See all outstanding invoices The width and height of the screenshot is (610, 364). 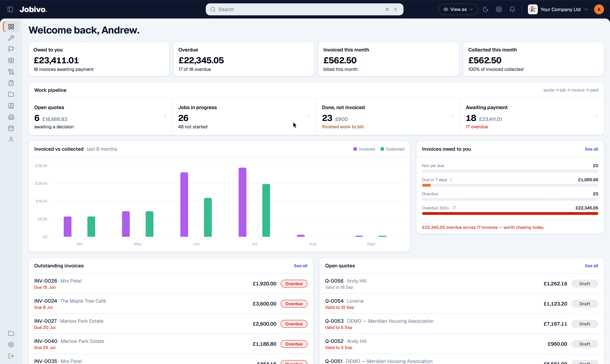point(301,266)
